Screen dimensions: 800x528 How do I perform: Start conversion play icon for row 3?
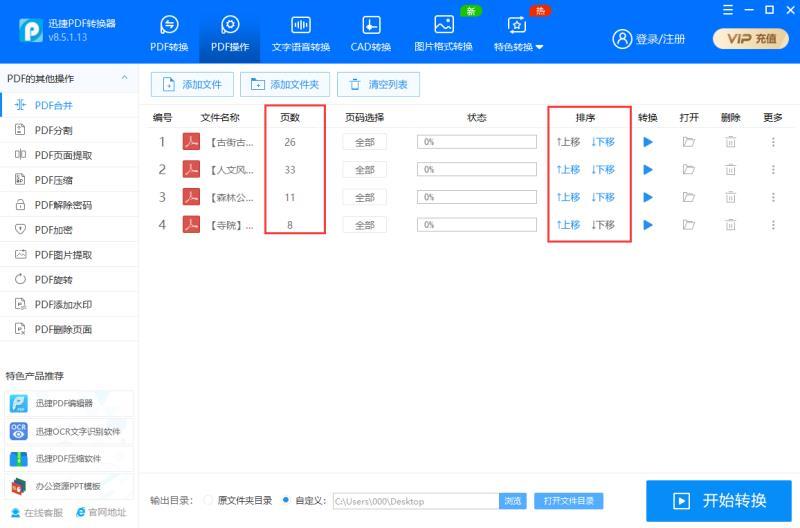[648, 197]
